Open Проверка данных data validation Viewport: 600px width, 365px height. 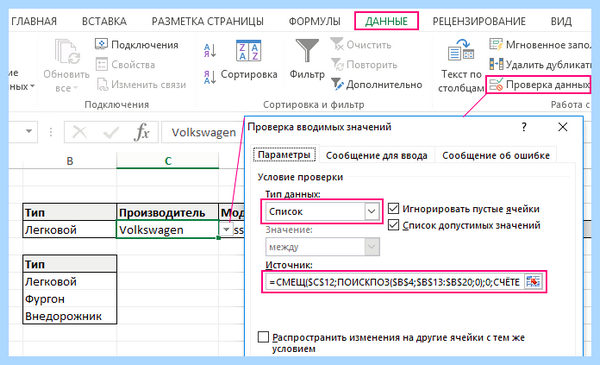click(539, 85)
